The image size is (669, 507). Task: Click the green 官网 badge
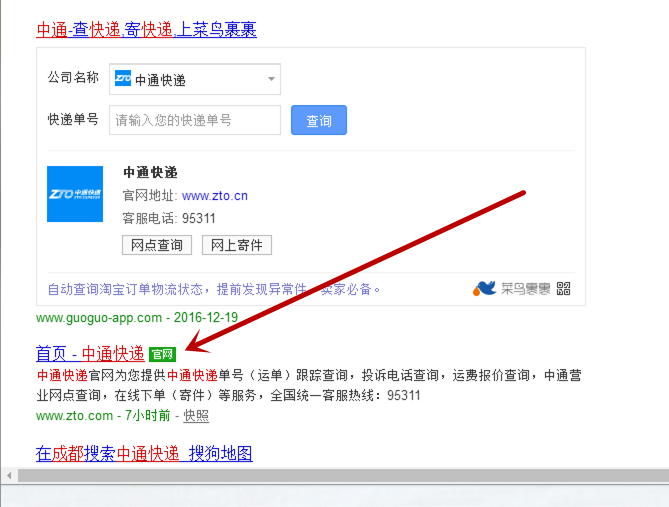point(162,354)
